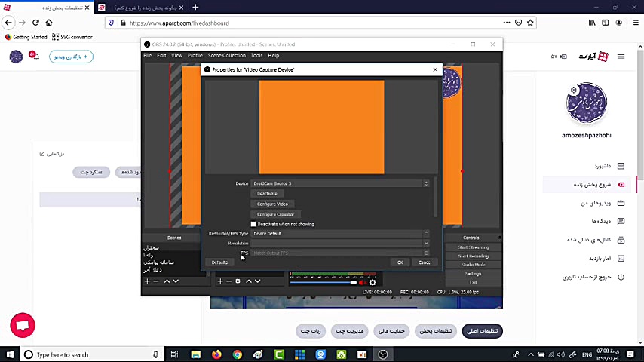Open OBS Edit menu
The width and height of the screenshot is (644, 362).
[161, 56]
